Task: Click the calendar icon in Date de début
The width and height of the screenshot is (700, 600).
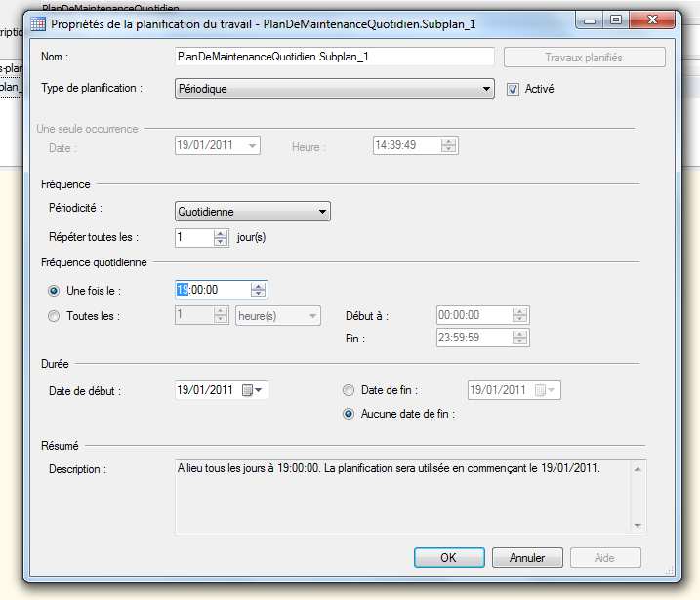Action: [248, 390]
